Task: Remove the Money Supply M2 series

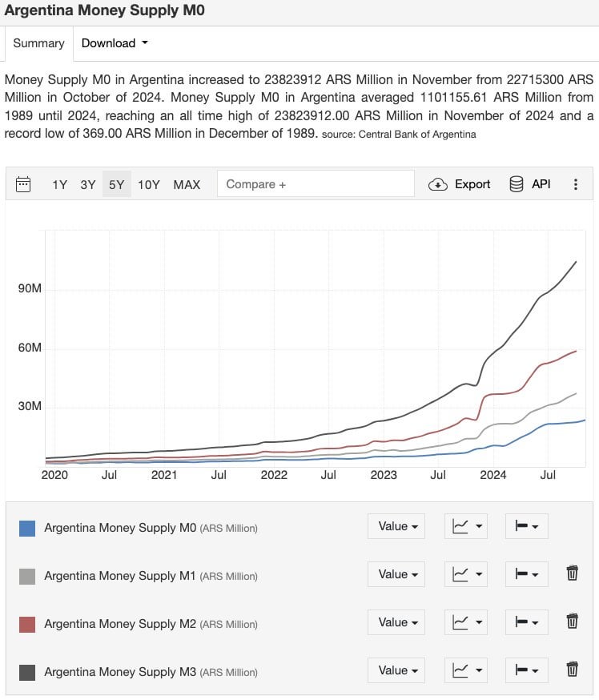Action: (572, 621)
